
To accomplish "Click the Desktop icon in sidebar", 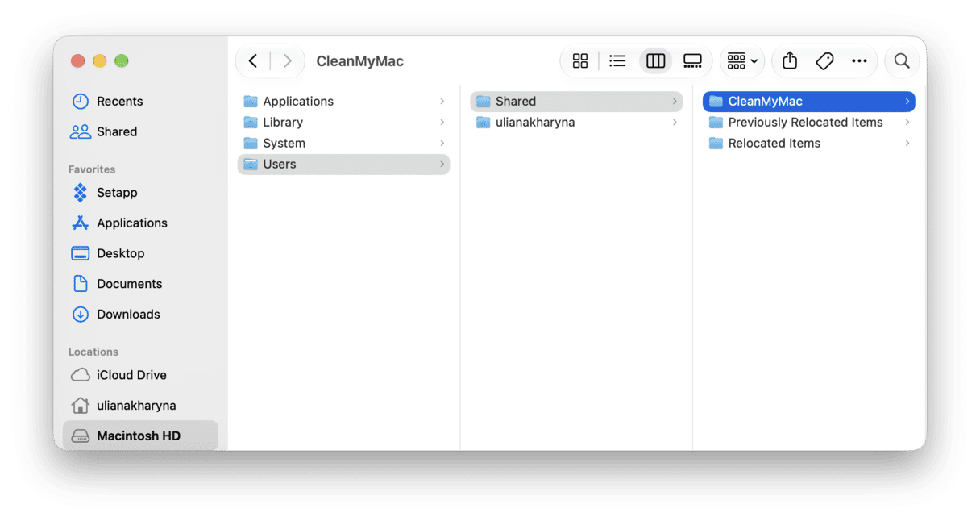I will pyautogui.click(x=80, y=253).
